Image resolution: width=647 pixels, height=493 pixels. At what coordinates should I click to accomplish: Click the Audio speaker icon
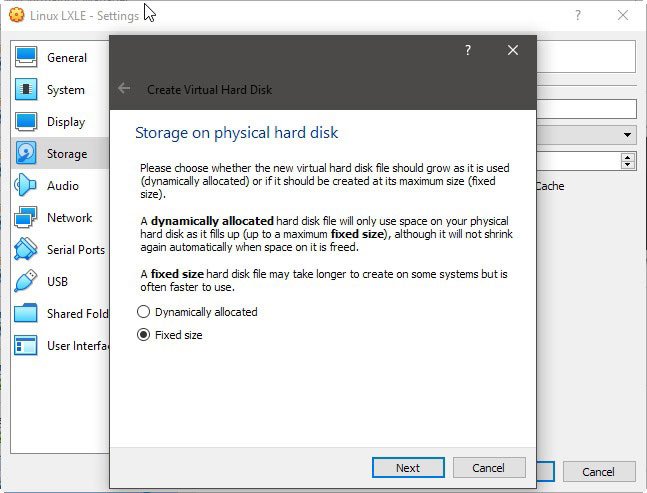coord(26,185)
